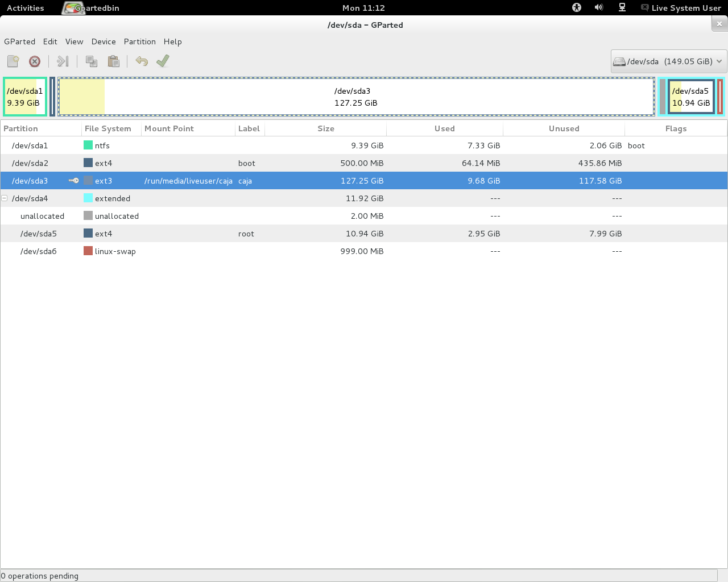The height and width of the screenshot is (582, 728).
Task: Open the Partition menu
Action: tap(140, 41)
